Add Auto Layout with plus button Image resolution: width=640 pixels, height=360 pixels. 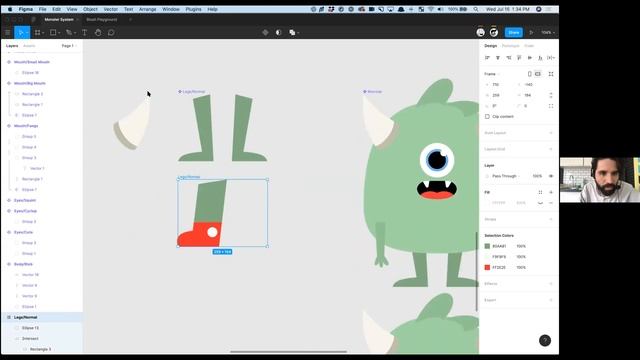pyautogui.click(x=551, y=133)
